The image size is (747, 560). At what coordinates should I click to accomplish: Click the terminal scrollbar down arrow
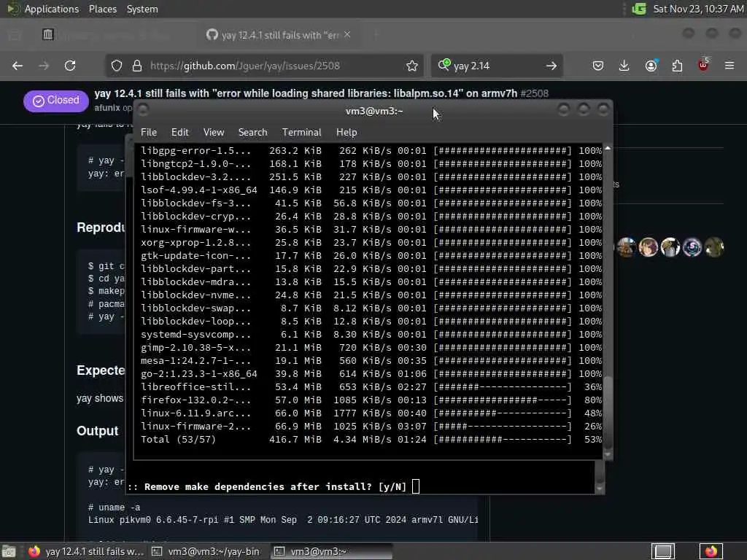point(608,455)
